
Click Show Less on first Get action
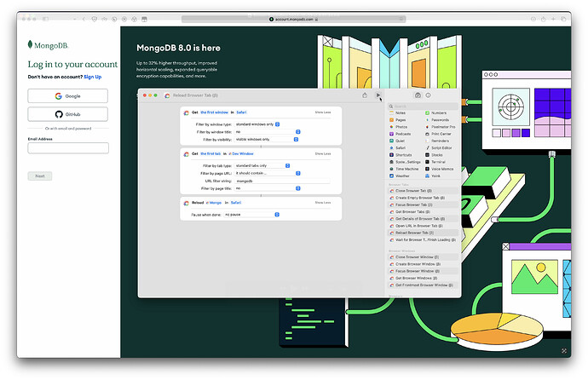coord(323,112)
